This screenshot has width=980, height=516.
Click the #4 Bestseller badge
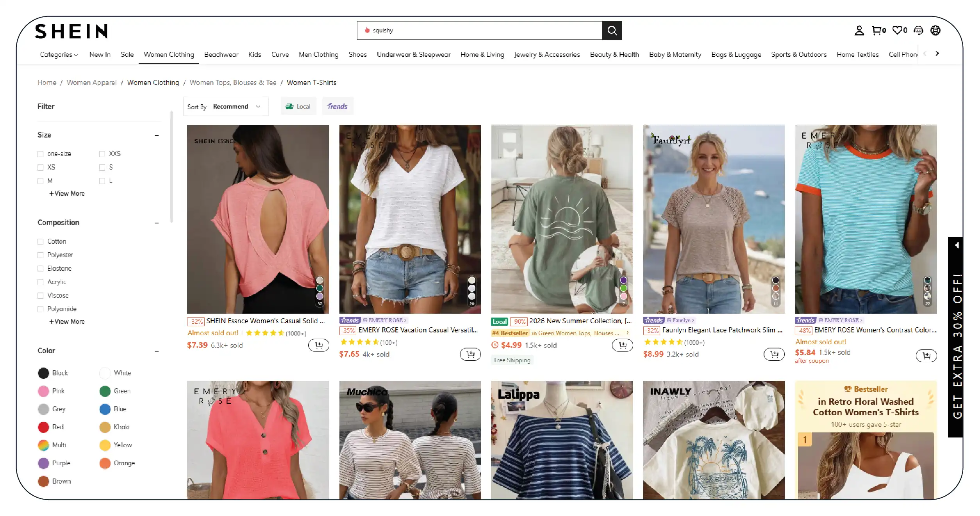[510, 333]
